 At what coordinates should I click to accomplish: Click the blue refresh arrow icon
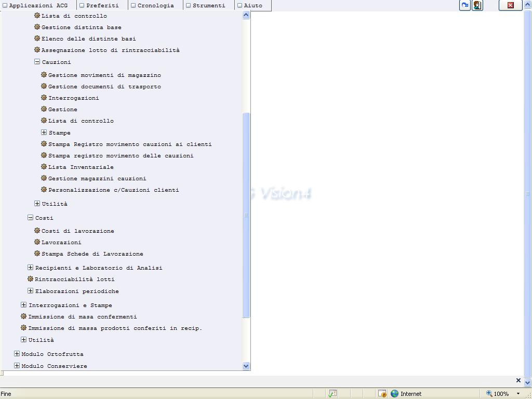click(464, 5)
